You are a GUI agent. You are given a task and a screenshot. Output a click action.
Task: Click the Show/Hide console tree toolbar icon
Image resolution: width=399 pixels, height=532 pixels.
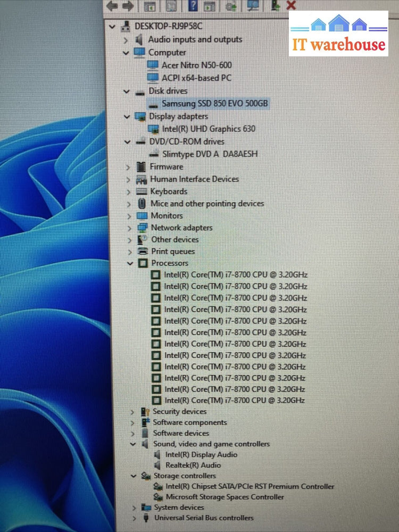click(x=149, y=6)
